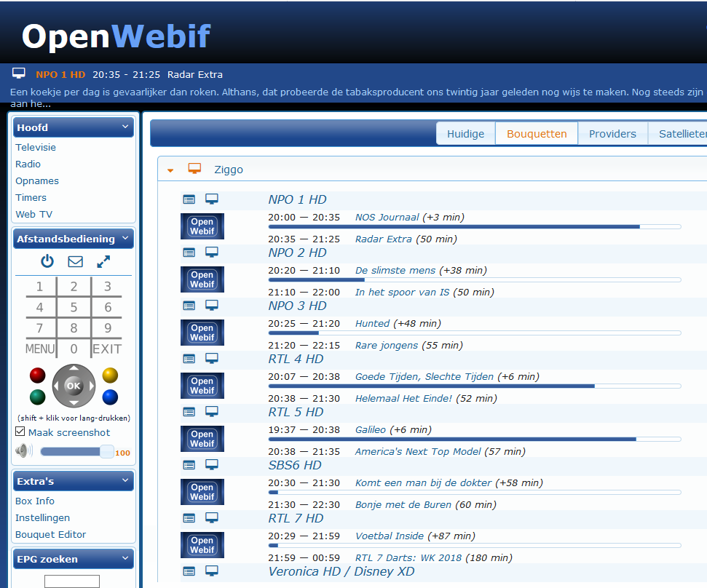Click the OK button on the remote
Screen dimensions: 707x588
pos(74,386)
